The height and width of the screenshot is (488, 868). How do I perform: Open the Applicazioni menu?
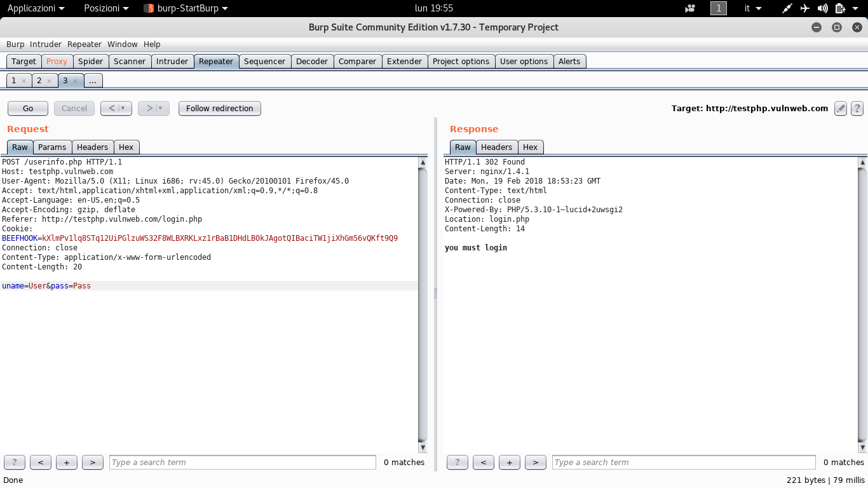pos(36,8)
